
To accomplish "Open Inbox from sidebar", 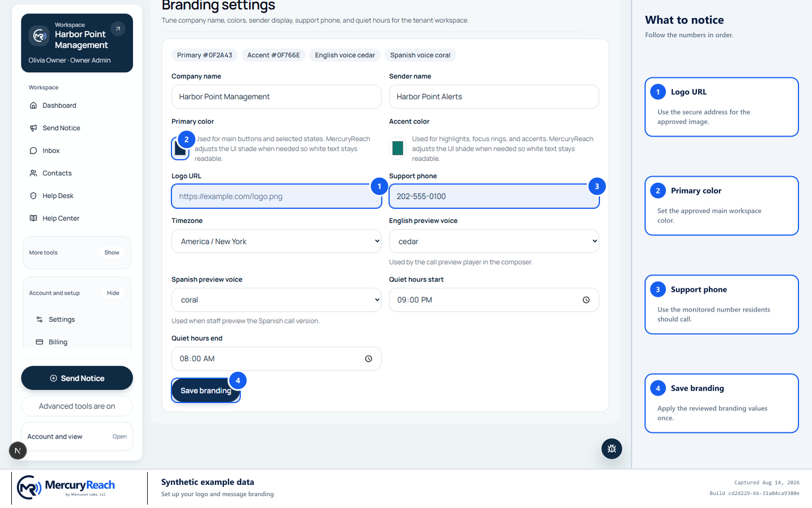I will tap(51, 151).
